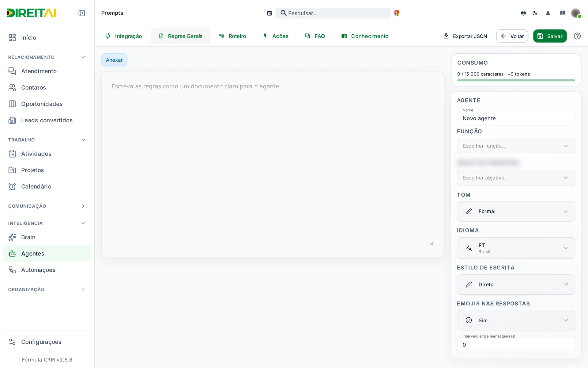588x368 pixels.
Task: Click the Voltar button
Action: click(512, 36)
